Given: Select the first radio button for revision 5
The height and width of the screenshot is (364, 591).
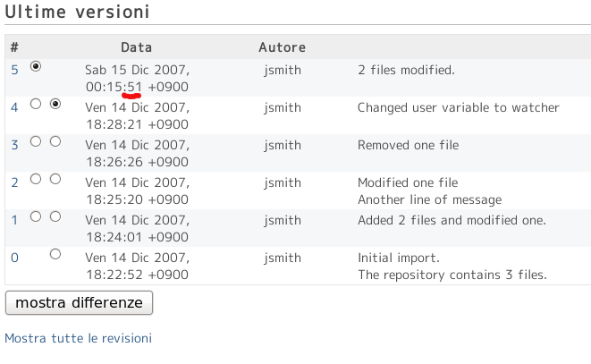Looking at the screenshot, I should pyautogui.click(x=36, y=66).
